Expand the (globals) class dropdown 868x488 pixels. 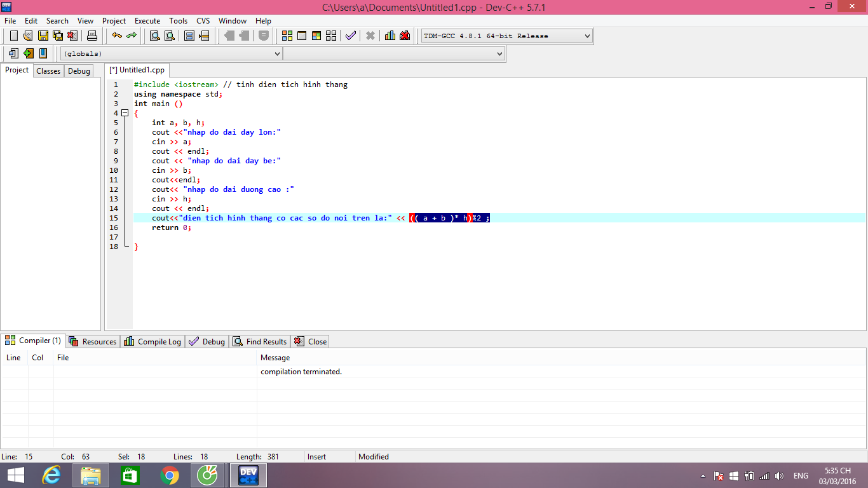coord(276,54)
